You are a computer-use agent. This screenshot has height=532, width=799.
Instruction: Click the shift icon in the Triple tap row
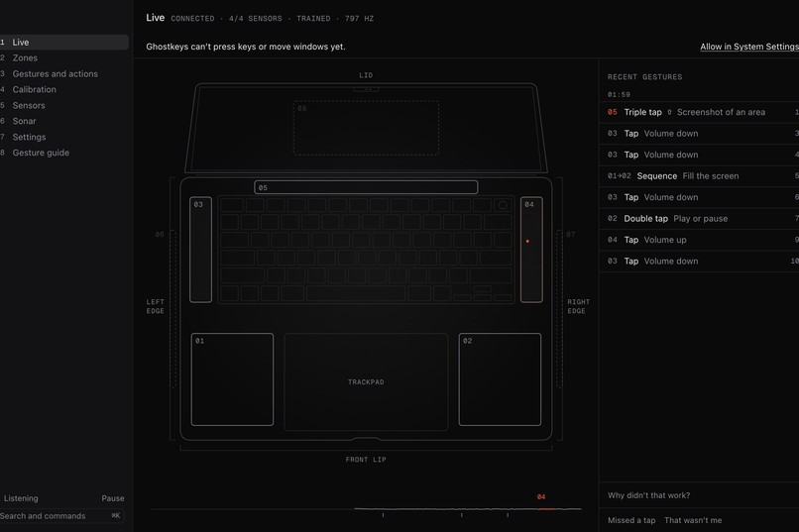point(669,112)
